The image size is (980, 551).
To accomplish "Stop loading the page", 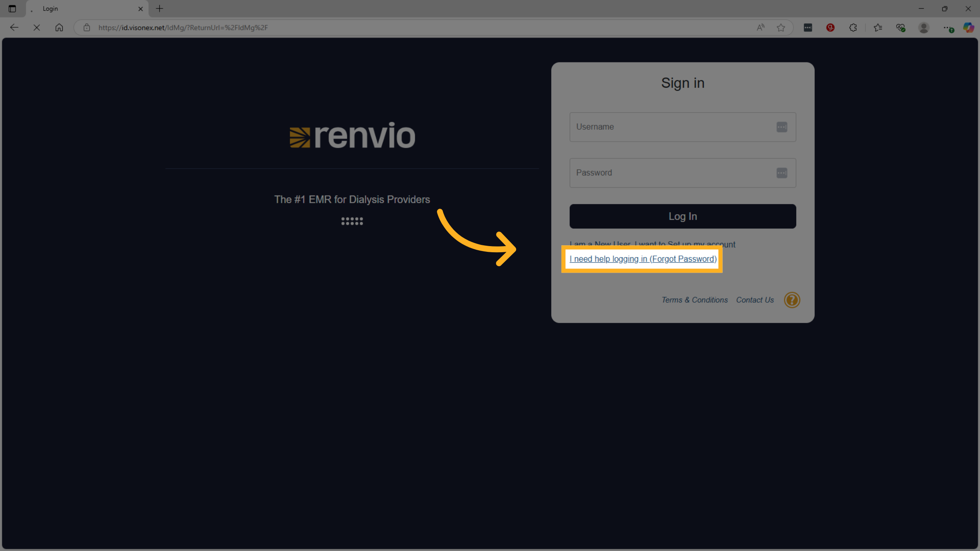I will click(36, 27).
